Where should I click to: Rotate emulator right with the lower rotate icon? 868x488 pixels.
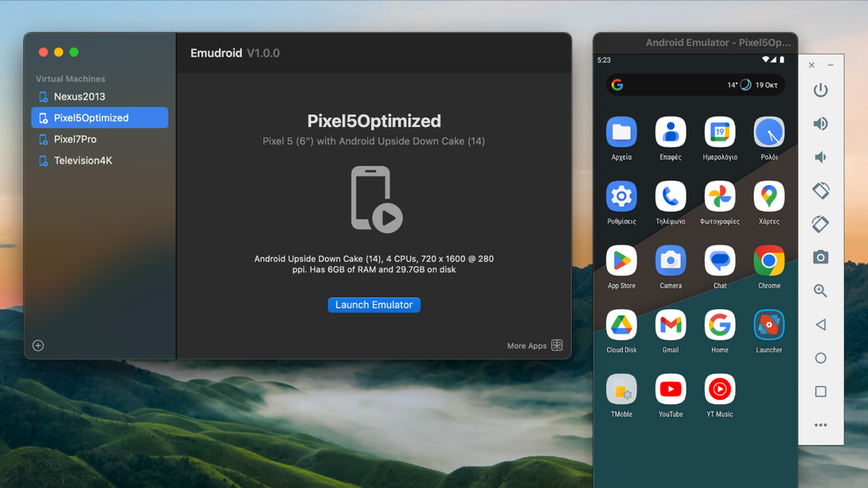[x=820, y=224]
